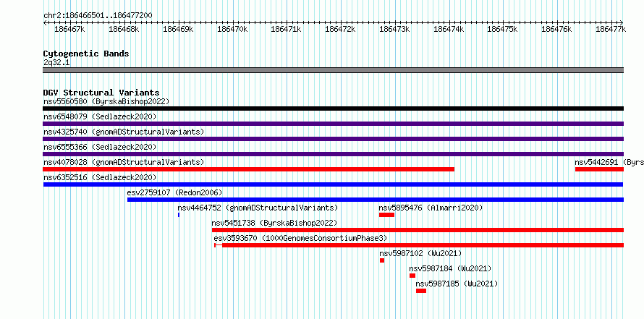Screen dimensions: 644x319
Task: Open nsv5895476 (Almarri2020) label
Action: (x=431, y=208)
